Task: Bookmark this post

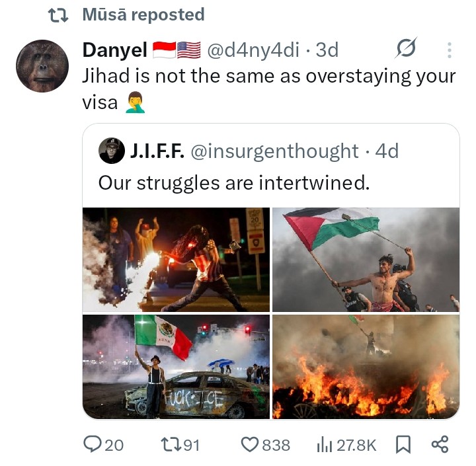Action: 403,445
